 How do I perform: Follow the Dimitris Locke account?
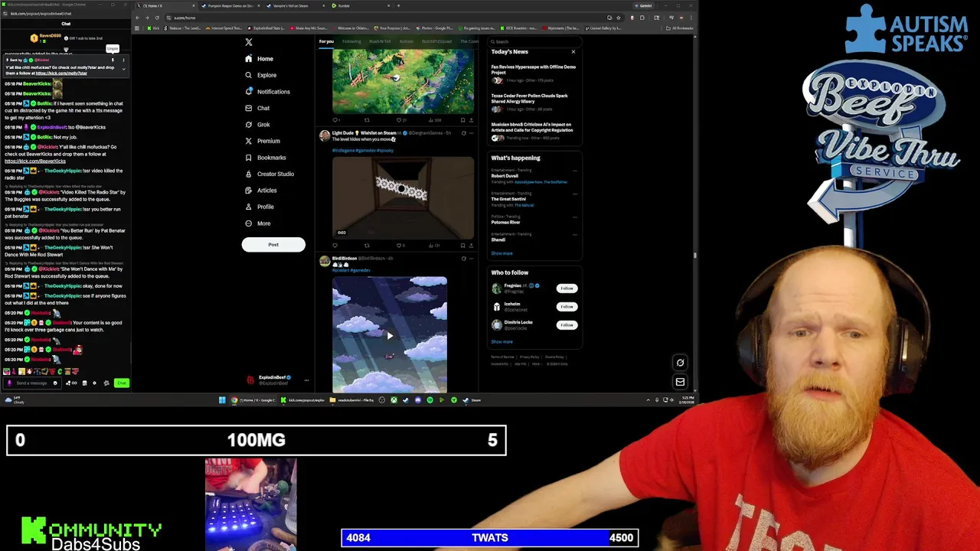point(567,325)
